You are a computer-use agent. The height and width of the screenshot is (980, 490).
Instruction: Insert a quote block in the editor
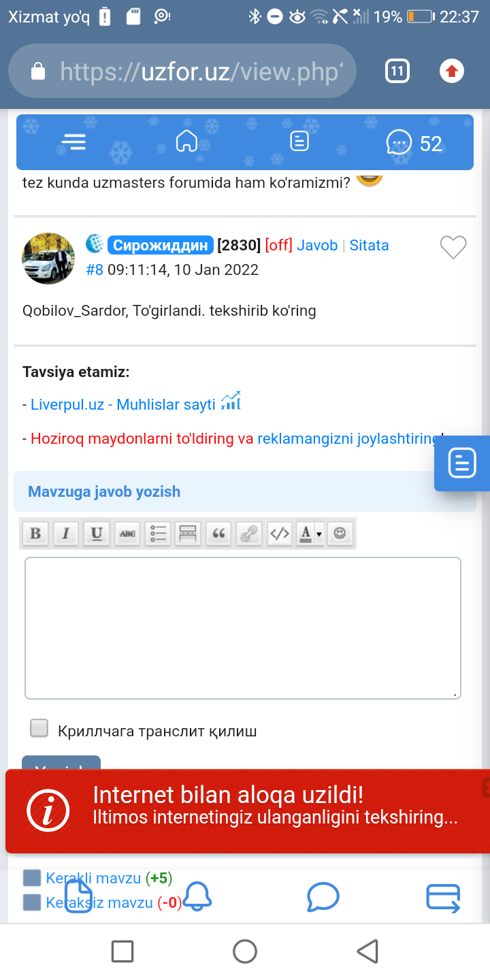pyautogui.click(x=218, y=534)
